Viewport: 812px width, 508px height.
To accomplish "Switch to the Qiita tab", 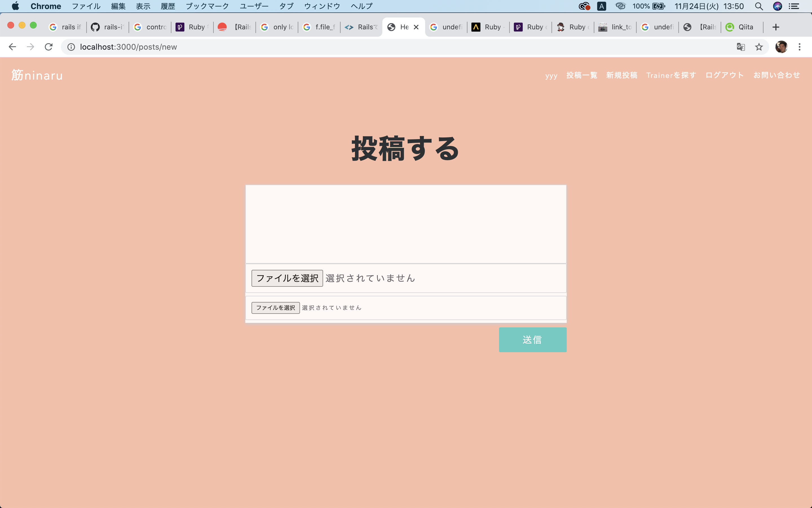I will coord(742,27).
